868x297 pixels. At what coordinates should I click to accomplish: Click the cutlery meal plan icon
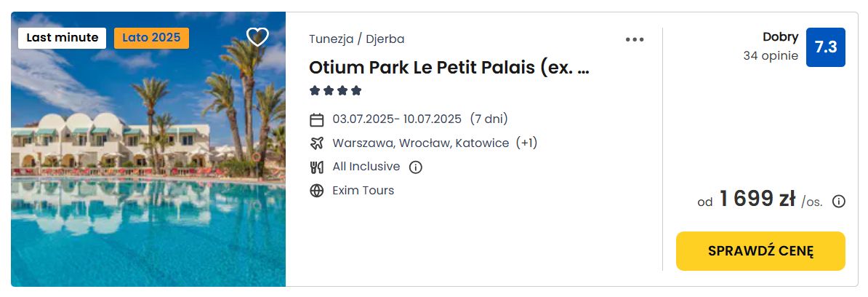tap(317, 167)
